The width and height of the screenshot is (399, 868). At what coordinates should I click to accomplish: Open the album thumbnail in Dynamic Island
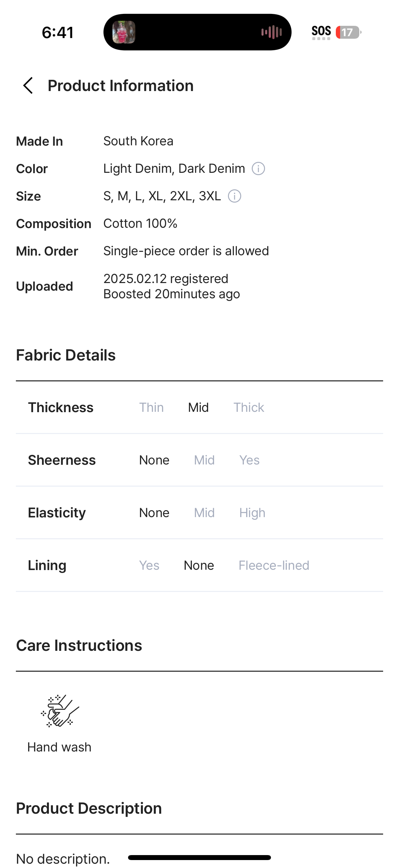[x=124, y=32]
